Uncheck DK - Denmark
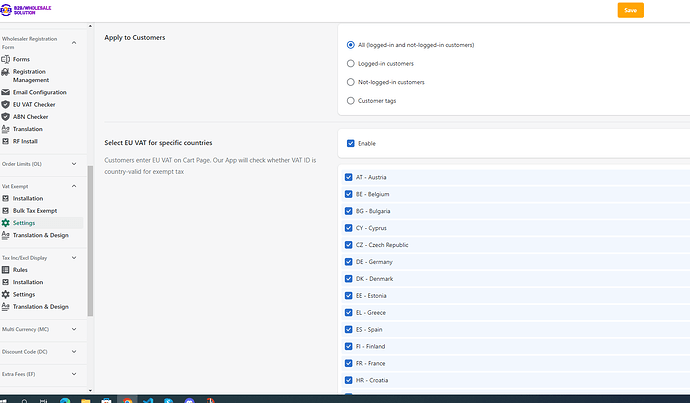Viewport: 690px width, 403px height. point(349,279)
